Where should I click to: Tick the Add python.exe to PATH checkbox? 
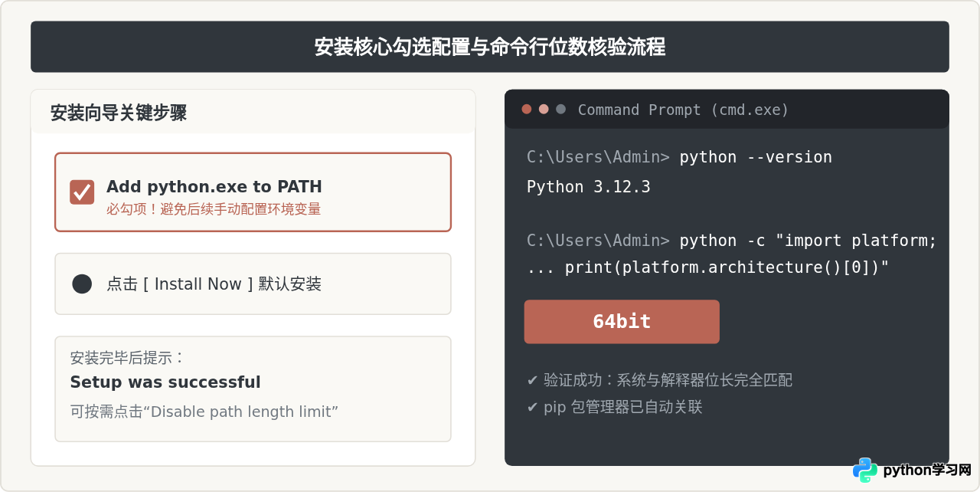(x=82, y=192)
